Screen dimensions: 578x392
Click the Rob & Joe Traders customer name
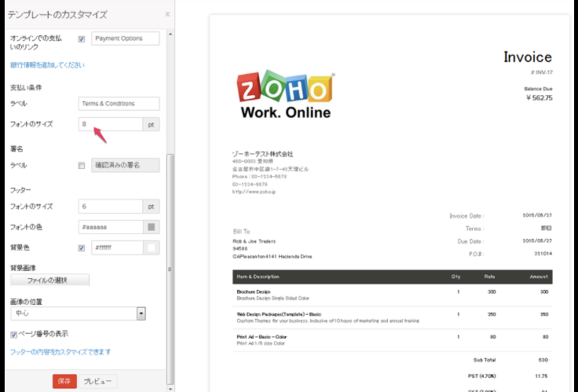click(254, 241)
